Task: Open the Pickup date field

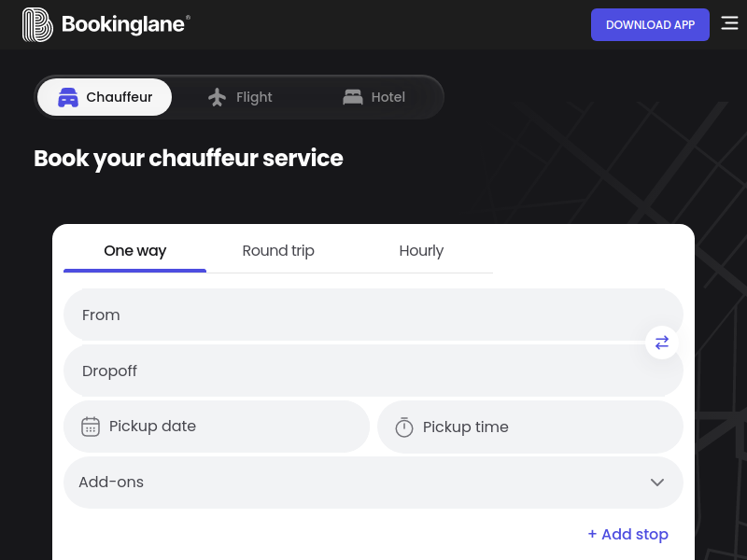Action: coord(217,427)
